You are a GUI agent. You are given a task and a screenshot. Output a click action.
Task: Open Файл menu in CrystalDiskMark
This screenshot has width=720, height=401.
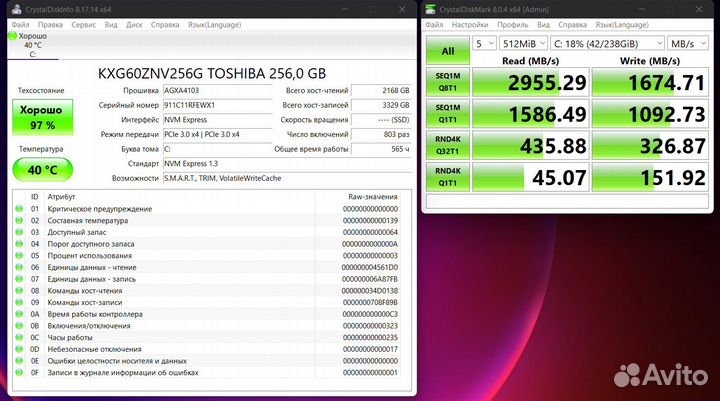(x=434, y=25)
